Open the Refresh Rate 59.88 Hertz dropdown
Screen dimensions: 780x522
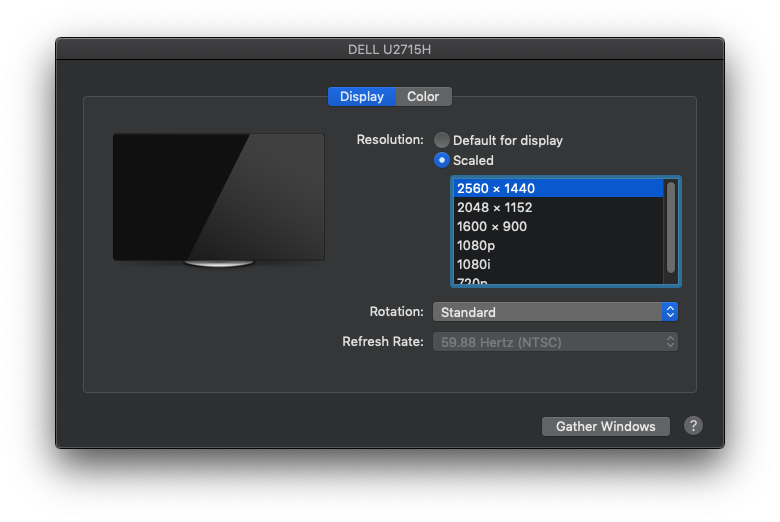[555, 342]
